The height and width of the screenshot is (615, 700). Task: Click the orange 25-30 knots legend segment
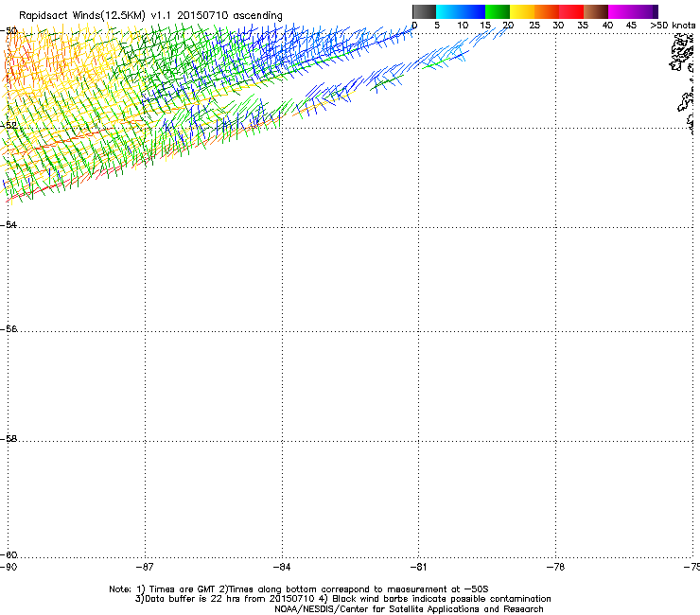(547, 11)
